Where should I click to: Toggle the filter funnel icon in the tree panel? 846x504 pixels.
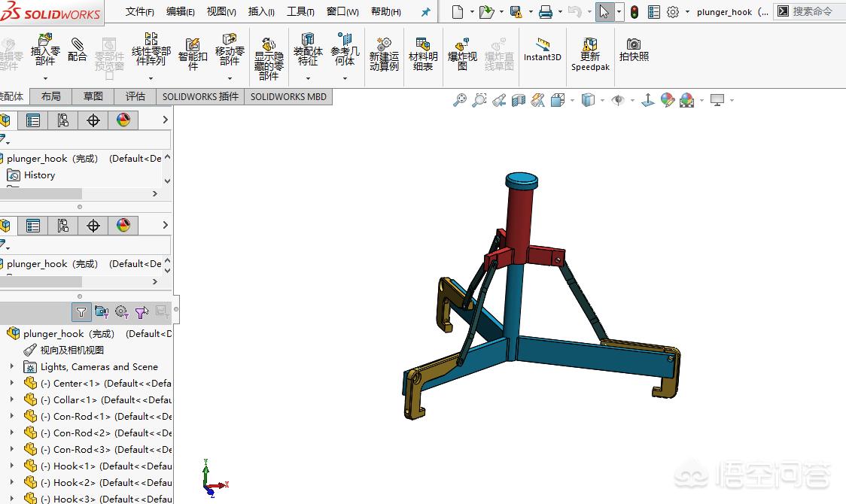(x=81, y=311)
